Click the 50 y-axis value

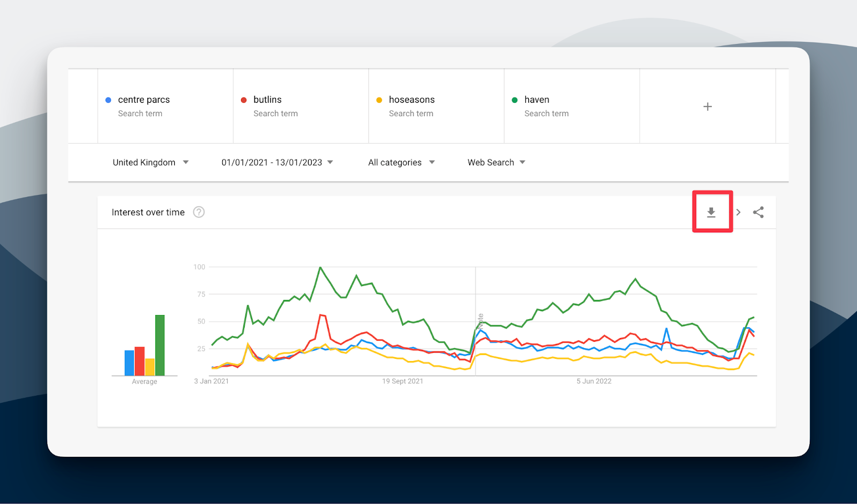point(201,321)
